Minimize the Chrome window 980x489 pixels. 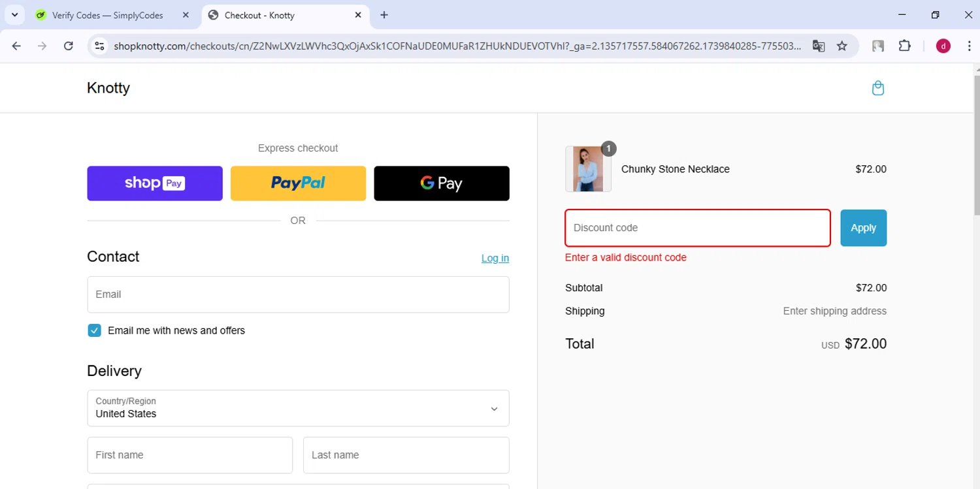902,15
